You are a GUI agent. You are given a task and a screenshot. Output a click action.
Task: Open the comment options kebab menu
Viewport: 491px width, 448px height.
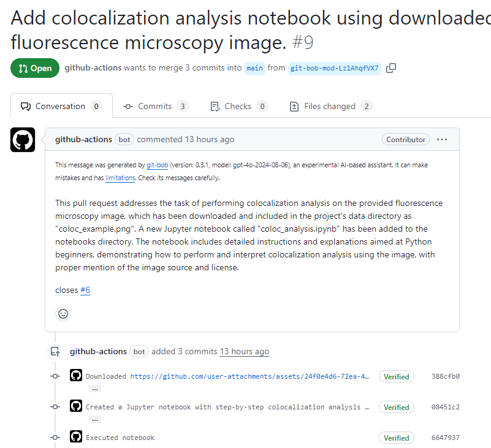(x=441, y=140)
